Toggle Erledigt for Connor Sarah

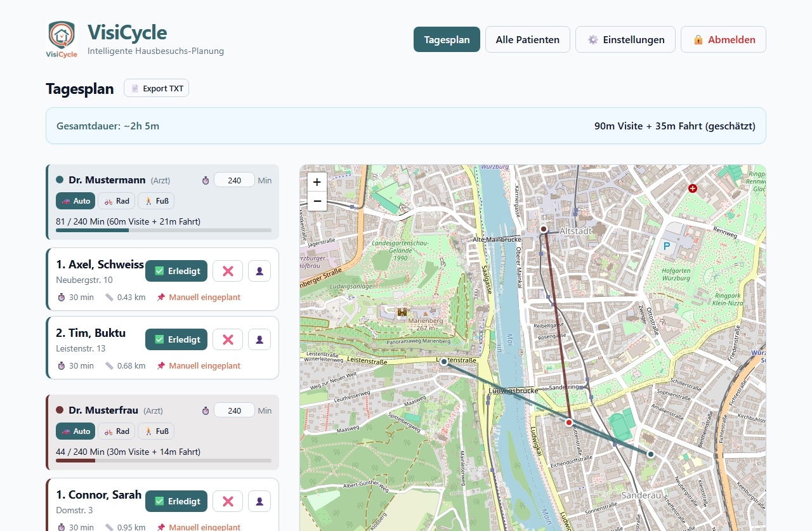177,501
